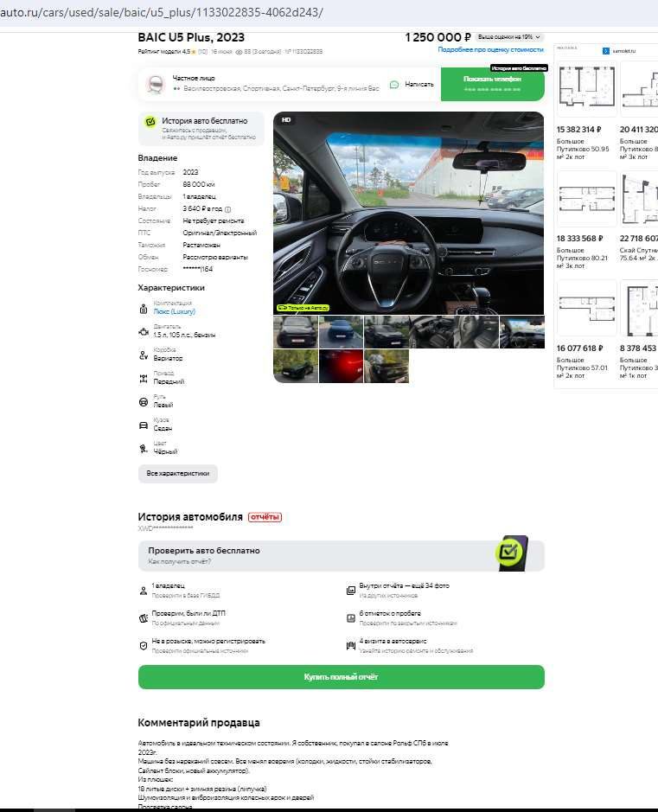Click the 'Не требует ремонта' condition value
Screen dimensions: 658x812
214,221
